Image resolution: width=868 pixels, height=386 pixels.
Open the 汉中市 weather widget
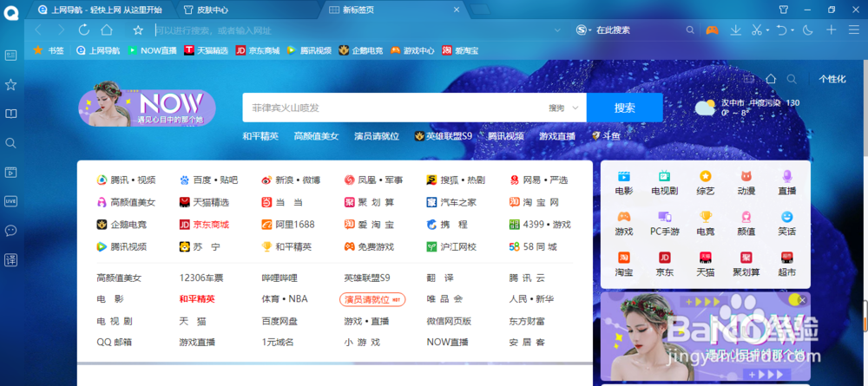(747, 108)
